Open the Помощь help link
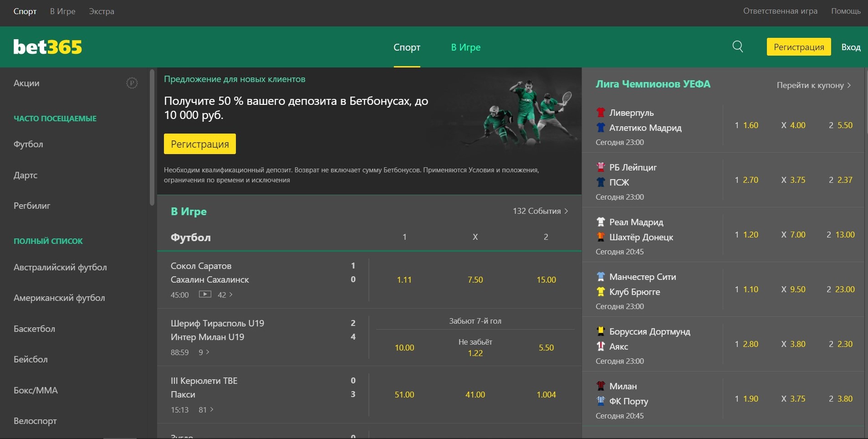Image resolution: width=868 pixels, height=439 pixels. point(846,11)
